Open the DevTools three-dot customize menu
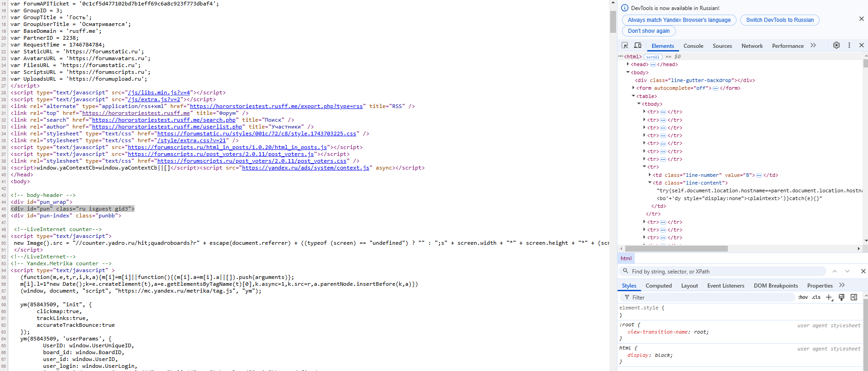 [x=849, y=45]
